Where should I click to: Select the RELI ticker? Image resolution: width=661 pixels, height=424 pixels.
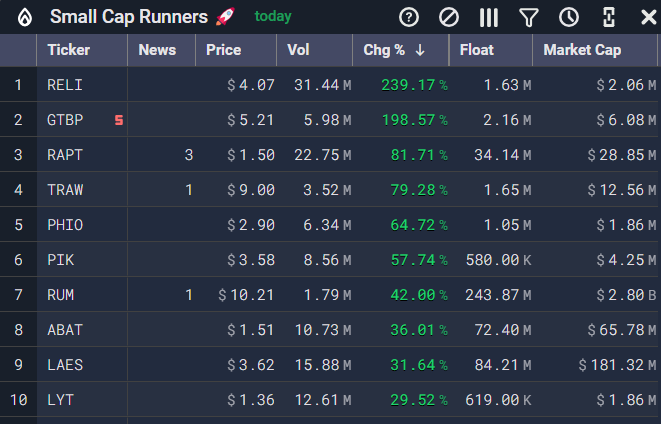click(x=65, y=85)
